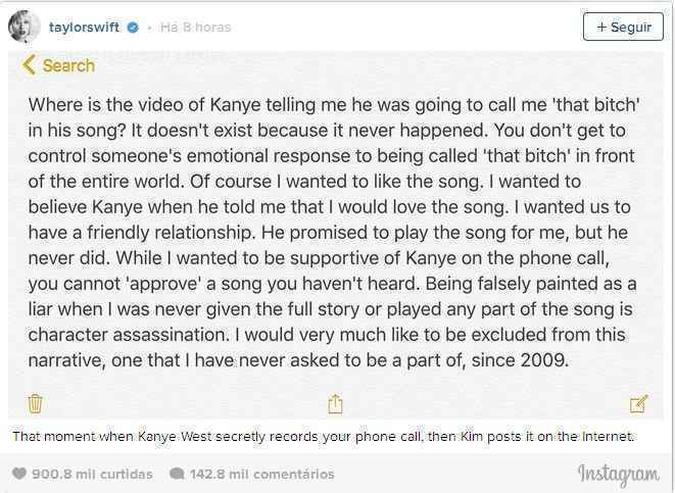This screenshot has width=675, height=493.
Task: Click the plus sign in Seguir button
Action: (601, 27)
